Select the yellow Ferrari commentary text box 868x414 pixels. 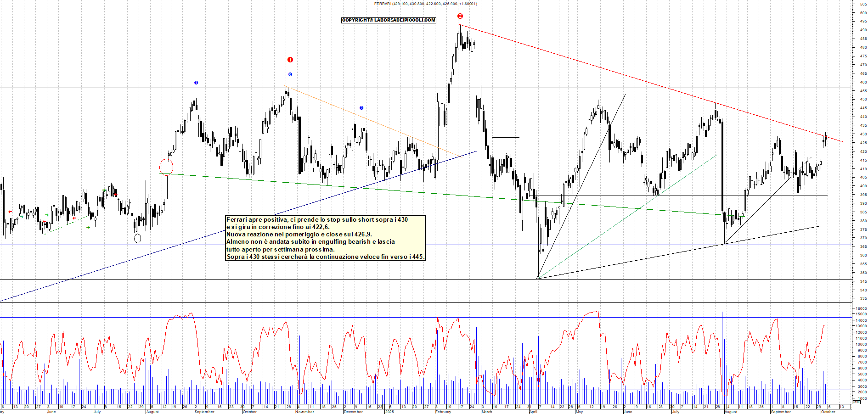coord(325,238)
